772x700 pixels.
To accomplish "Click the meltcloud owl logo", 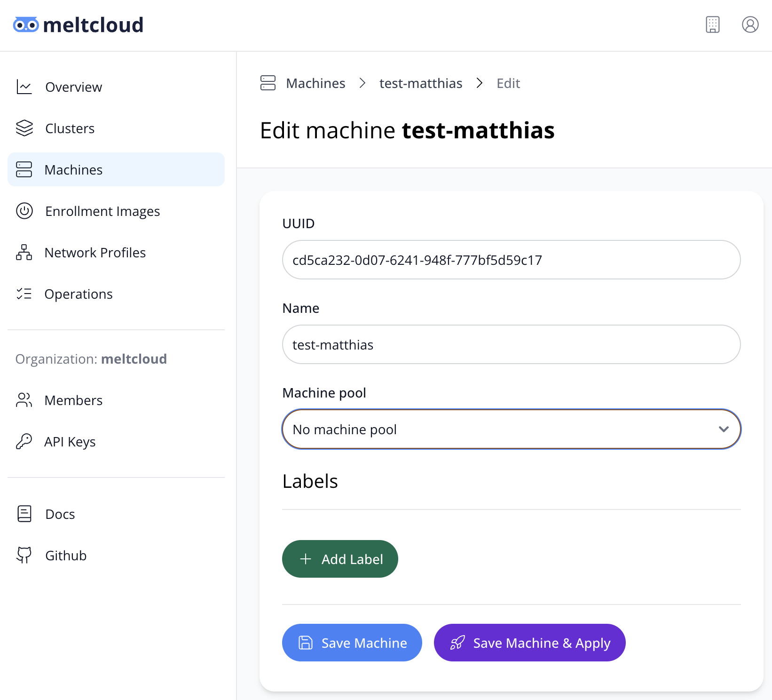I will [x=26, y=24].
